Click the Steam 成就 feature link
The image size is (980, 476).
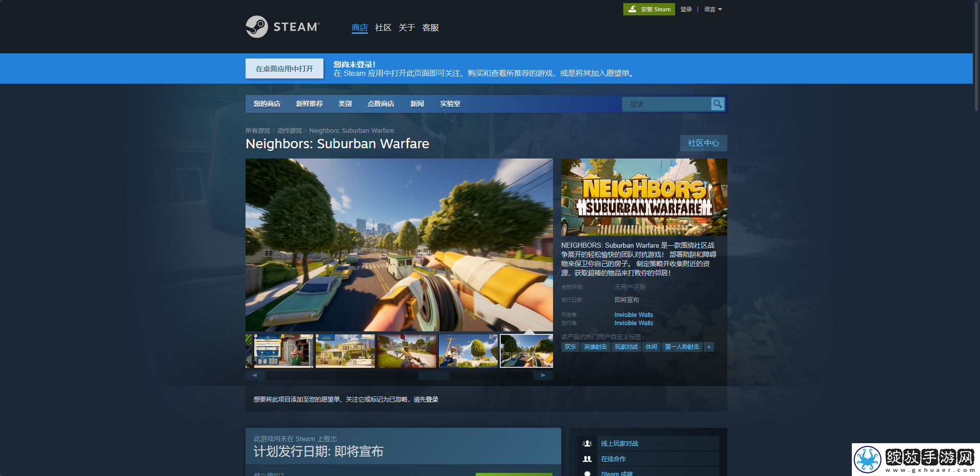[617, 473]
